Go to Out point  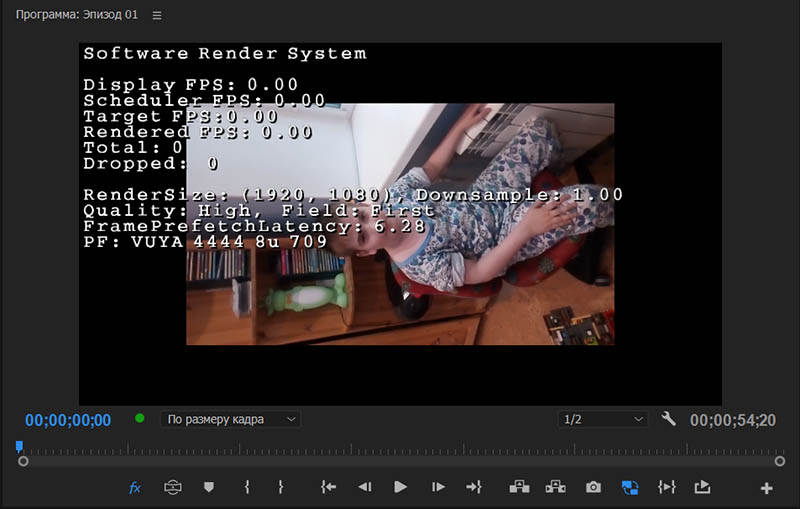473,487
